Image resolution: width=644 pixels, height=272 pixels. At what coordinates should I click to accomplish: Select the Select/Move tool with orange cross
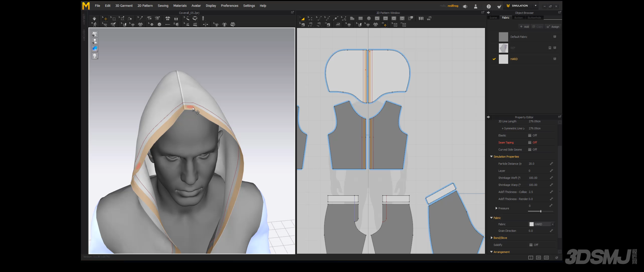[105, 19]
